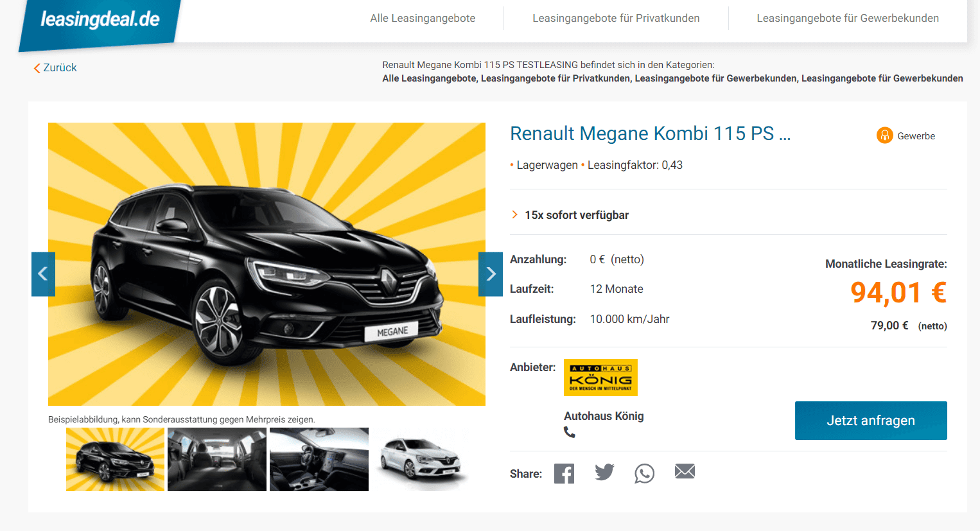Share the offer via WhatsApp

click(x=644, y=473)
